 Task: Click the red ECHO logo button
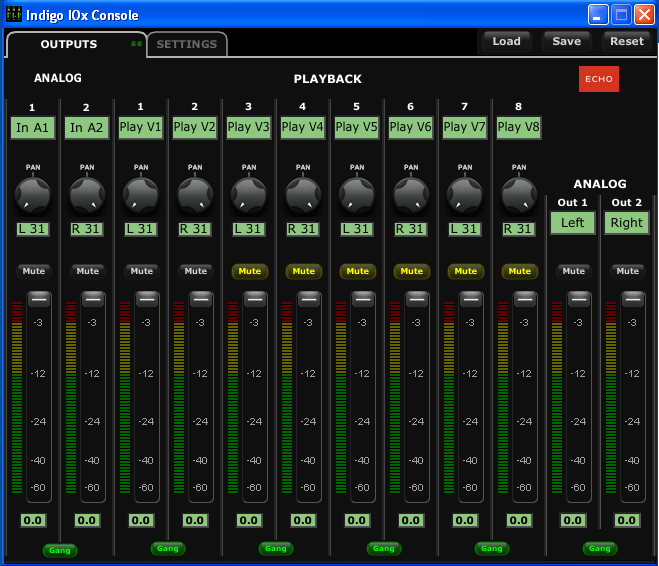pos(599,79)
